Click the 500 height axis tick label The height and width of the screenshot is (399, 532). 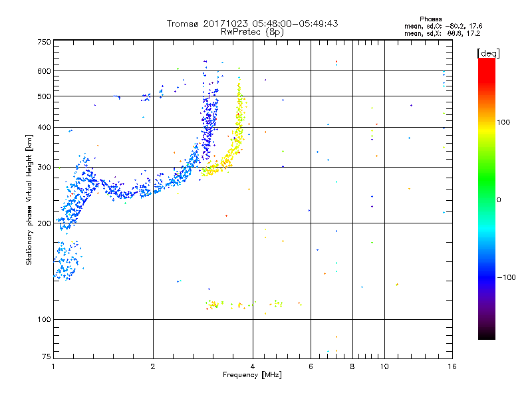[x=45, y=96]
